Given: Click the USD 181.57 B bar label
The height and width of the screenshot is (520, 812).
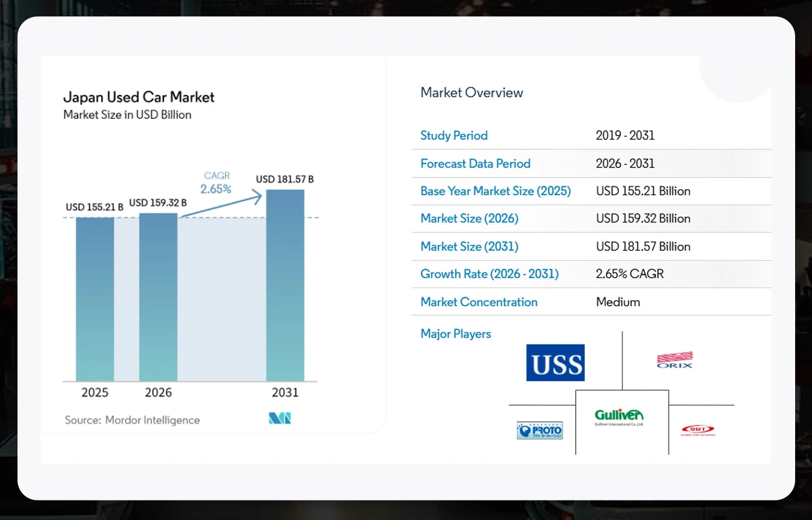Looking at the screenshot, I should click(285, 179).
